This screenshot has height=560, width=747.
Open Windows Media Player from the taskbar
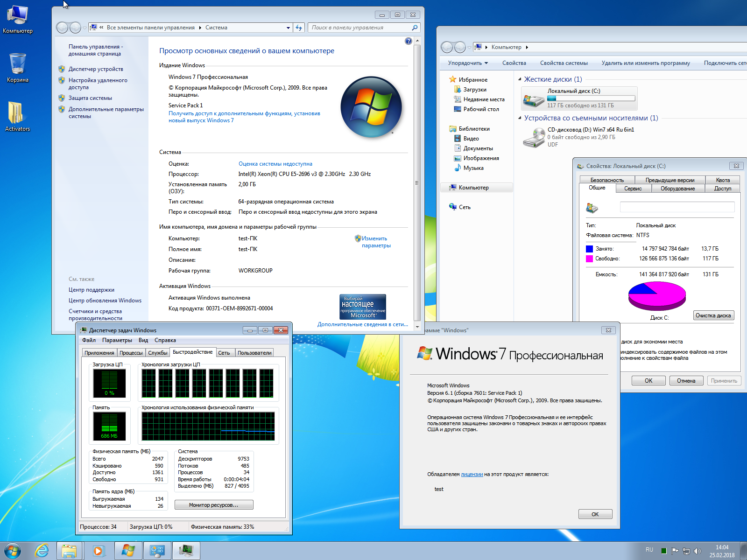pyautogui.click(x=99, y=551)
